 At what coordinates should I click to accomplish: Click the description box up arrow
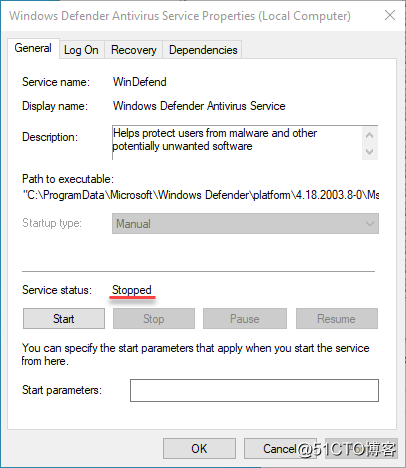369,135
